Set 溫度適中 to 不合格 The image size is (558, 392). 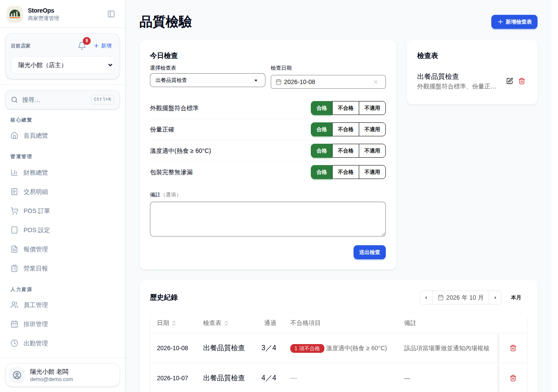pos(346,151)
